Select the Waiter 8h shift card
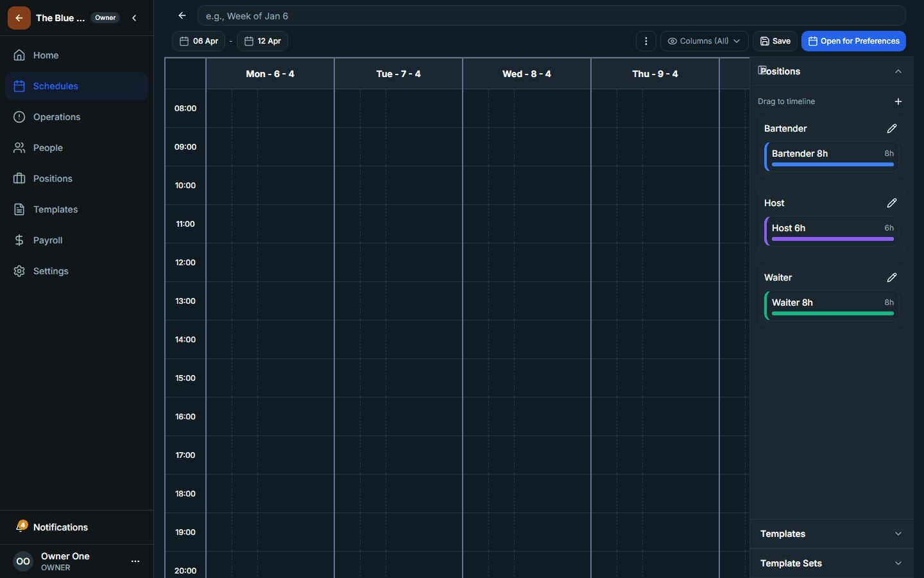The width and height of the screenshot is (924, 578). click(832, 306)
